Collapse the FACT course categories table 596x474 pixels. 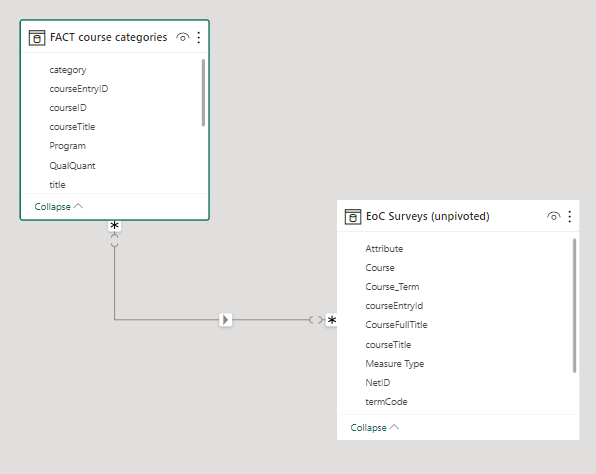click(x=59, y=206)
